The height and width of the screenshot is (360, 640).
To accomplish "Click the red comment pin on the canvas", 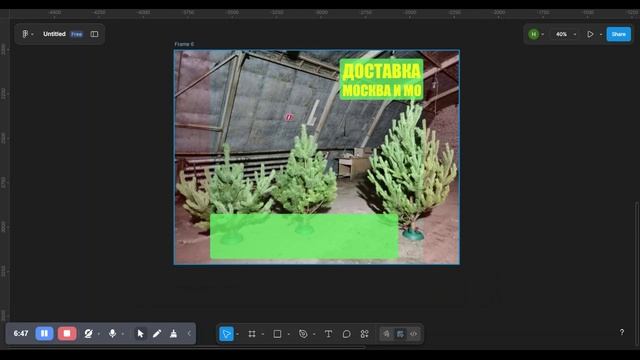I will pos(289,117).
